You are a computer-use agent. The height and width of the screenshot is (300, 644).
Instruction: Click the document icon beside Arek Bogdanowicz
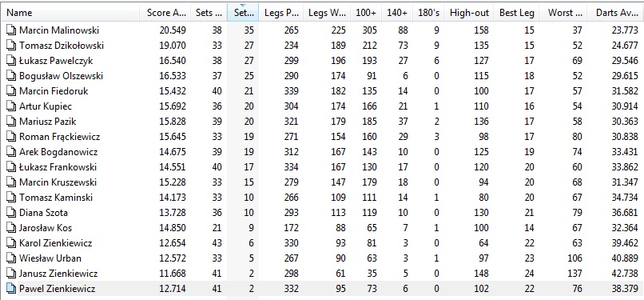pos(12,152)
